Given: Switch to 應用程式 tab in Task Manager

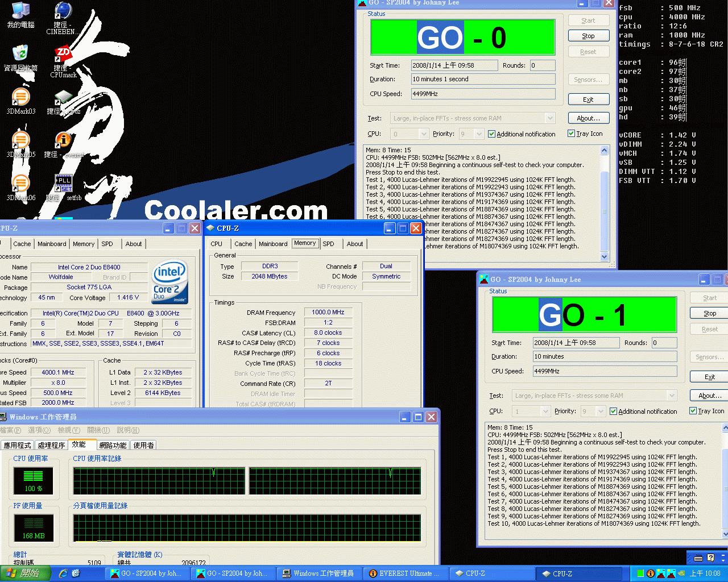Looking at the screenshot, I should tap(18, 446).
